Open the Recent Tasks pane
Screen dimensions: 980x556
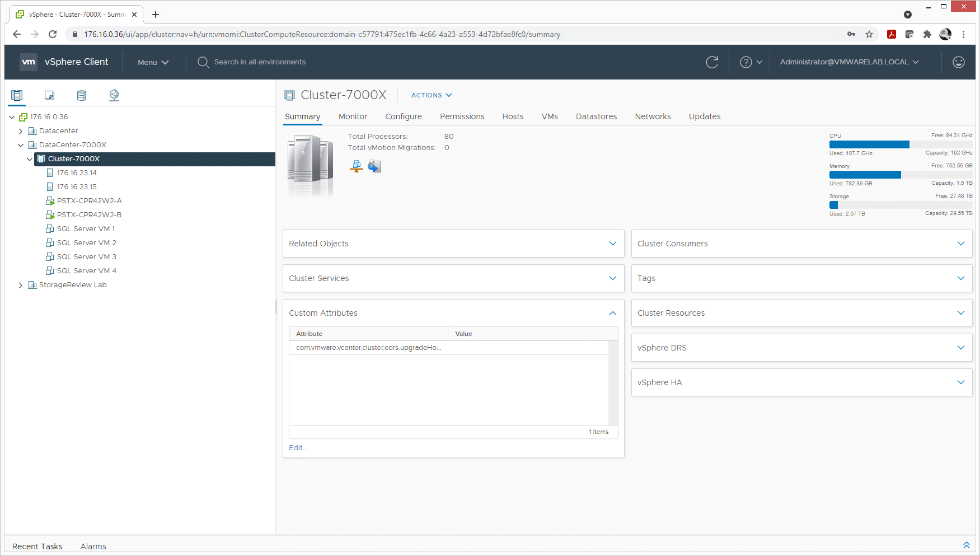click(37, 546)
